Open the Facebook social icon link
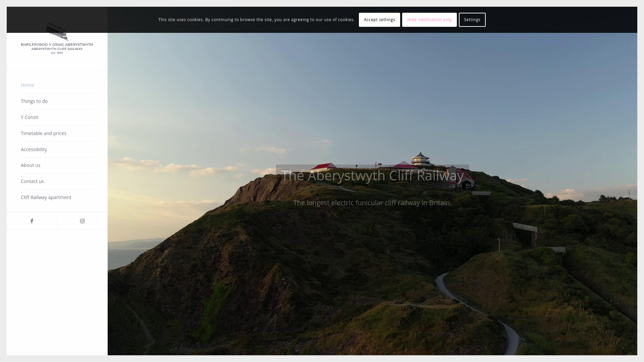 (32, 221)
